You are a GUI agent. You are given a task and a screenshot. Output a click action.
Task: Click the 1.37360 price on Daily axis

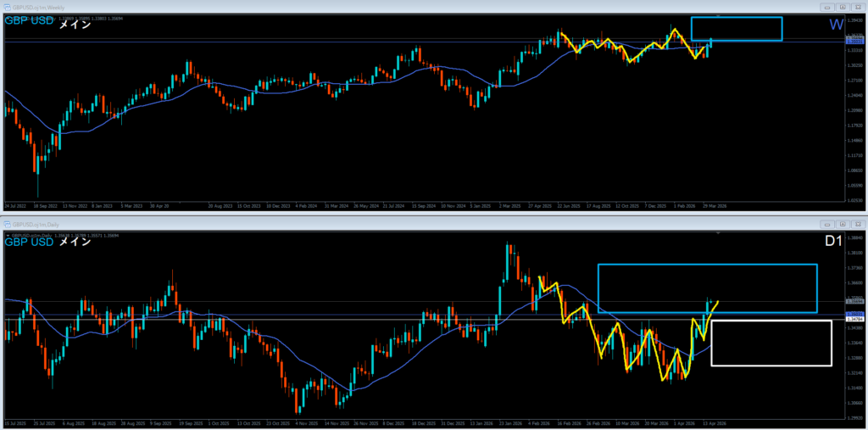[855, 268]
